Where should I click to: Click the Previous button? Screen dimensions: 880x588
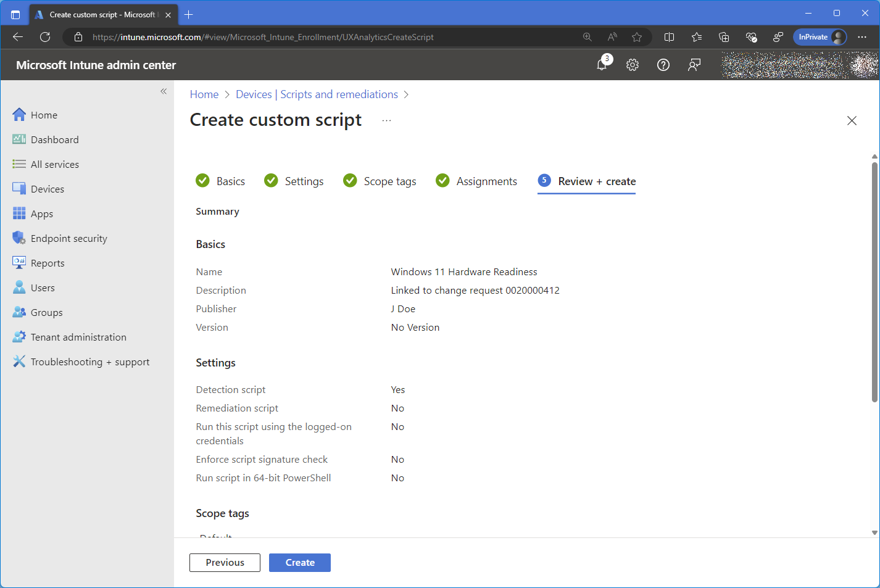(x=225, y=563)
